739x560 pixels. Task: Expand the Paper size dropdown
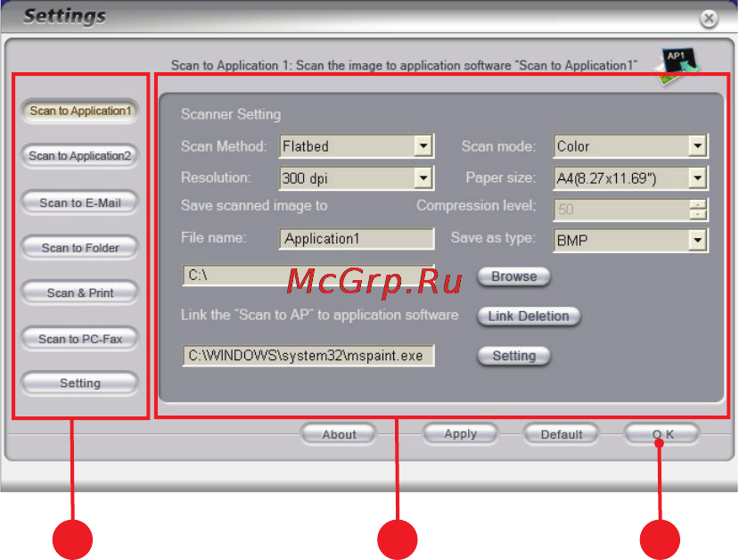pyautogui.click(x=630, y=178)
